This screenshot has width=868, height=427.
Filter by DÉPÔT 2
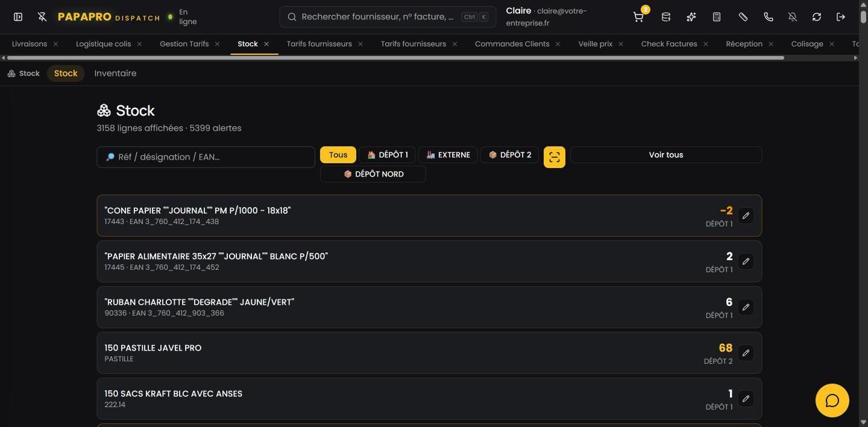[x=510, y=155]
